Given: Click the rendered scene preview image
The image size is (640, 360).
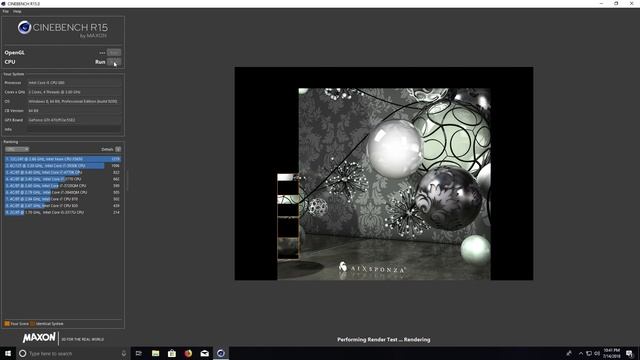Looking at the screenshot, I should tap(384, 173).
